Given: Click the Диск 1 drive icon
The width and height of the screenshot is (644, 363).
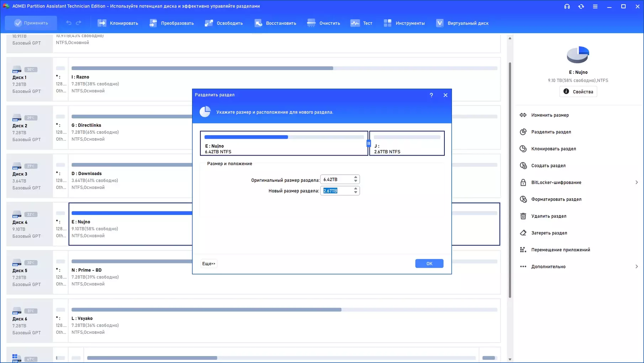Looking at the screenshot, I should (17, 69).
